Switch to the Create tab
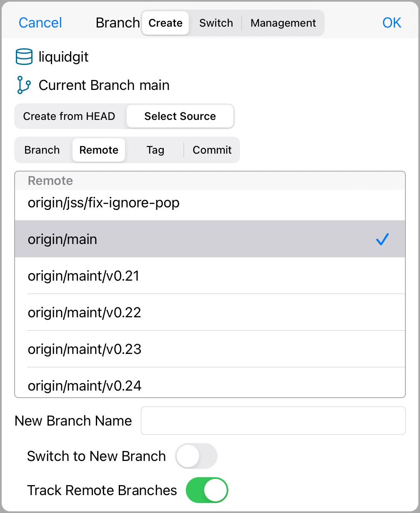420x513 pixels. tap(165, 23)
